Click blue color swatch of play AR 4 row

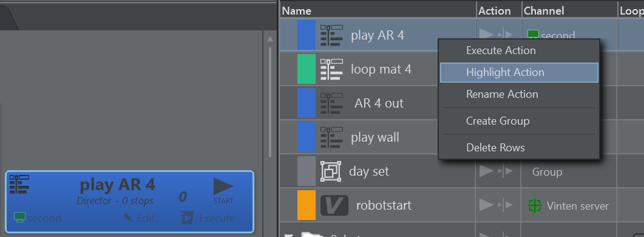307,35
